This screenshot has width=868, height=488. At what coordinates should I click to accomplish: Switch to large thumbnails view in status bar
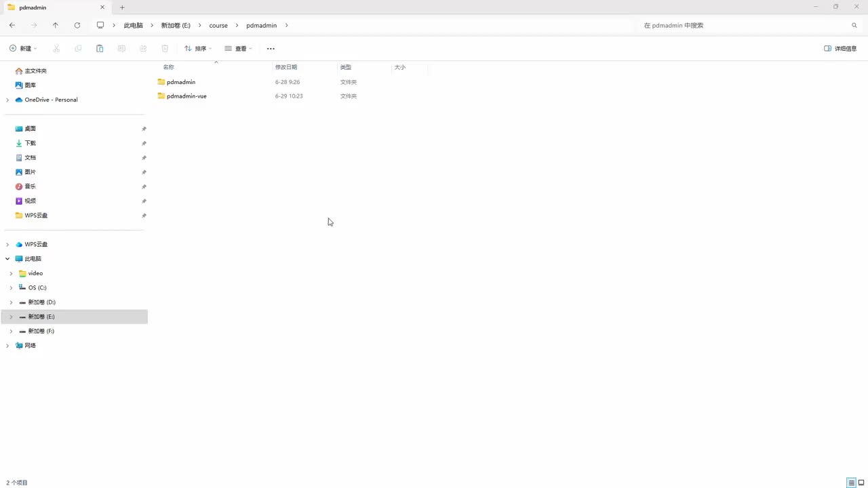click(x=861, y=483)
